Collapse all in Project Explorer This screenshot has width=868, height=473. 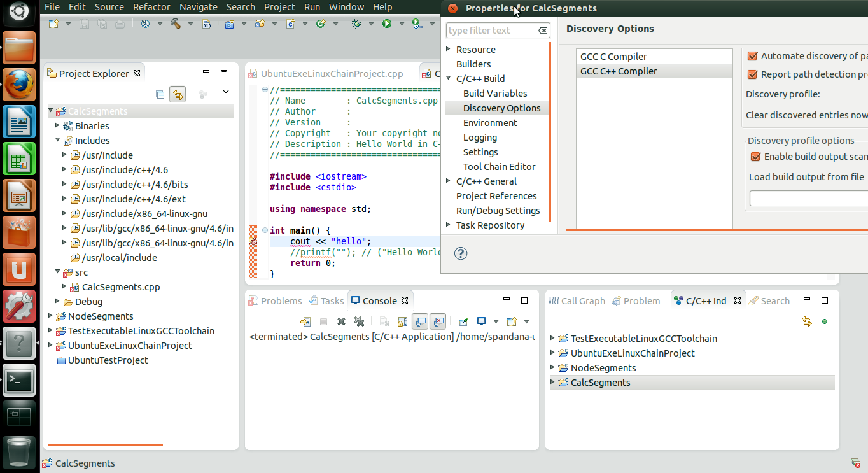160,94
